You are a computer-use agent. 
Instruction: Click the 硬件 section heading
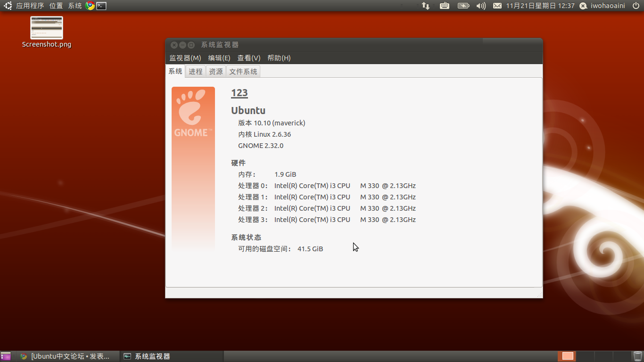click(x=239, y=163)
